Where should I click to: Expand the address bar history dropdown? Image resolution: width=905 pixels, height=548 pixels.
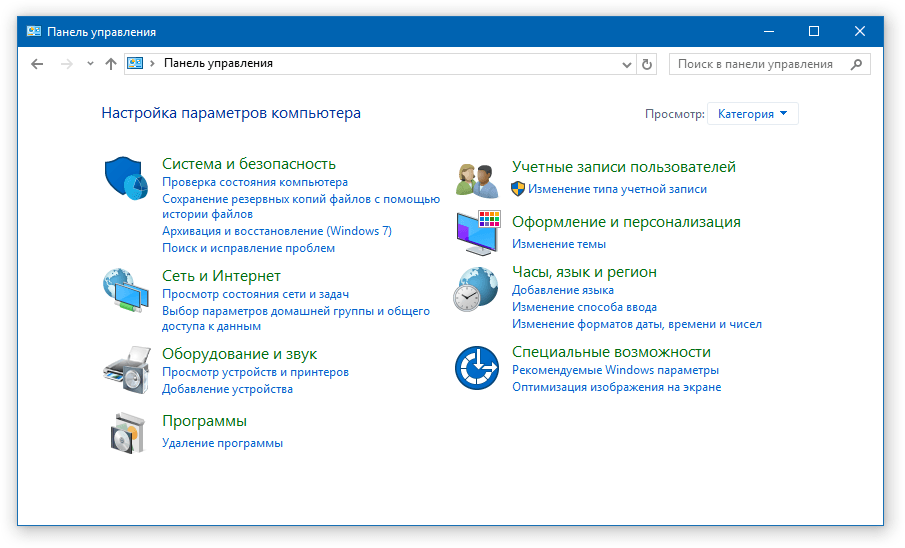point(627,65)
